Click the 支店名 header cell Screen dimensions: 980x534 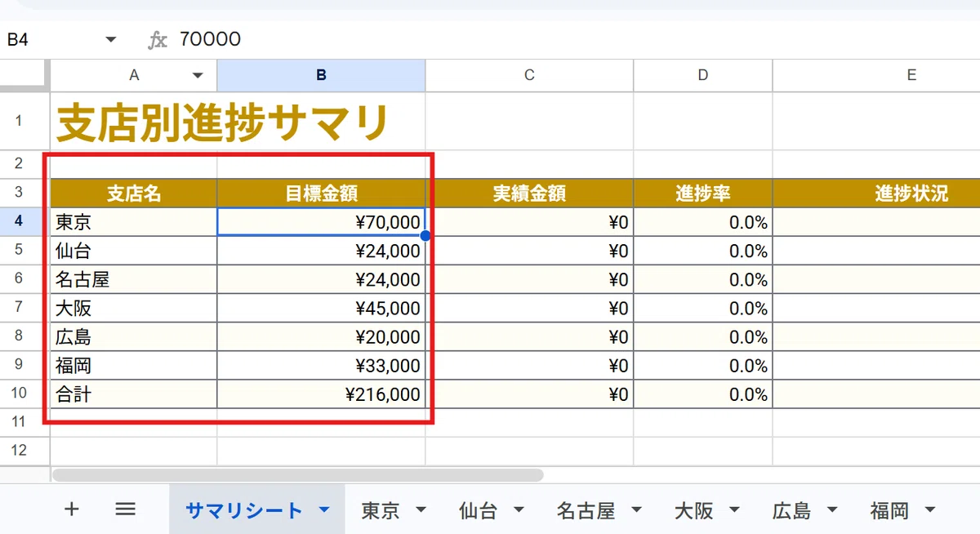point(134,194)
